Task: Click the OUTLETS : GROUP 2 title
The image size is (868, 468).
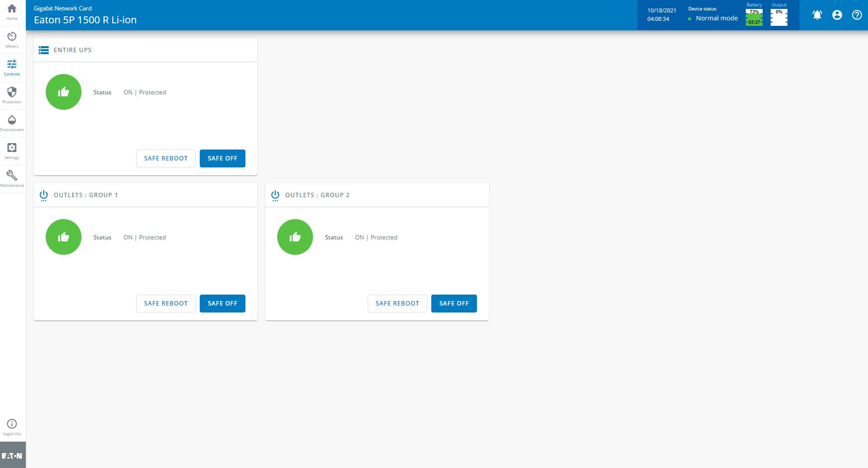Action: (317, 195)
